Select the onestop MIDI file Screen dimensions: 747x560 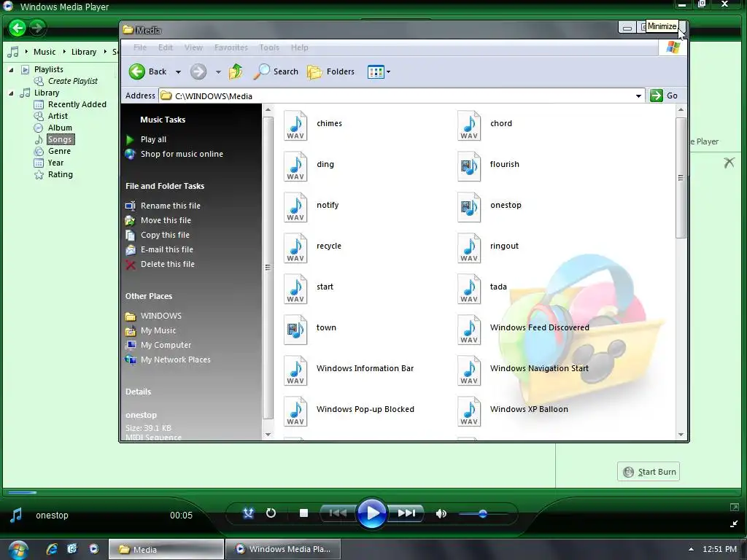(489, 206)
